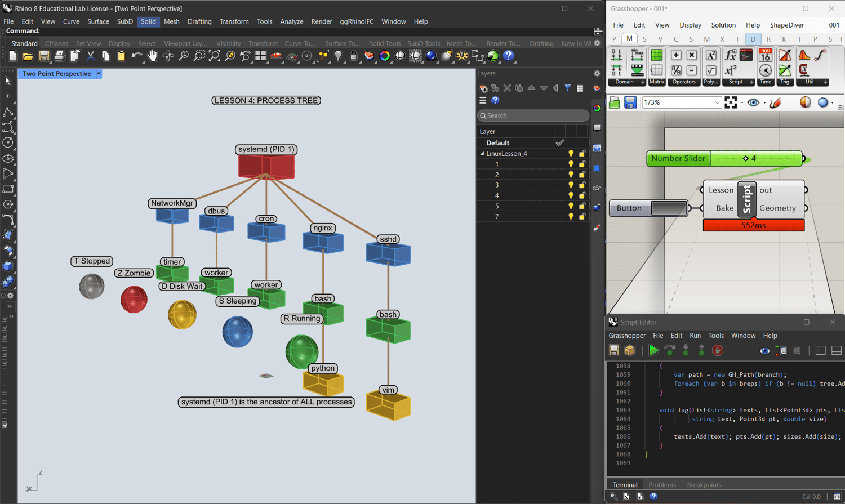Collapse the LinuxLesson_4 layer tree
The image size is (845, 504).
(x=482, y=154)
